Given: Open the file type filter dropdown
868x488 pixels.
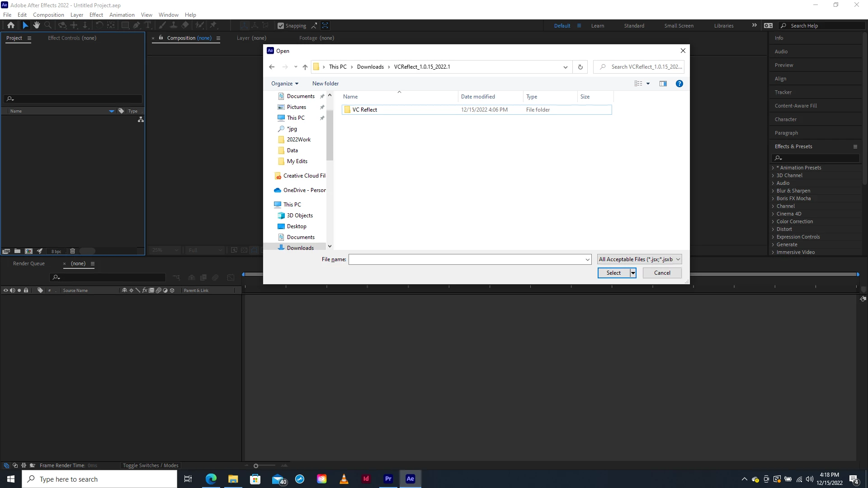Looking at the screenshot, I should tap(639, 259).
